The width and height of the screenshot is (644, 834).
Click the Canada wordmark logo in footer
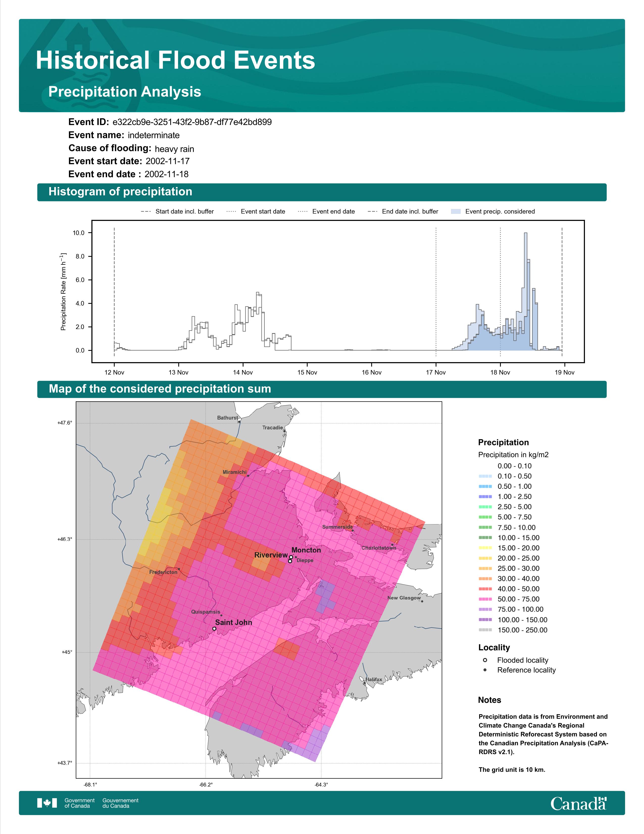(x=578, y=803)
